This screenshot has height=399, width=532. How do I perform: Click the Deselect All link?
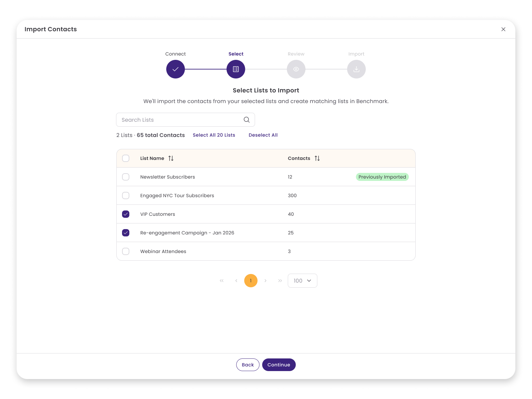[x=263, y=135]
